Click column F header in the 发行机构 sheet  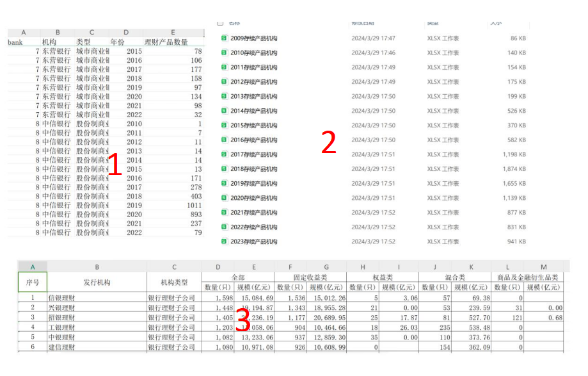(x=290, y=267)
